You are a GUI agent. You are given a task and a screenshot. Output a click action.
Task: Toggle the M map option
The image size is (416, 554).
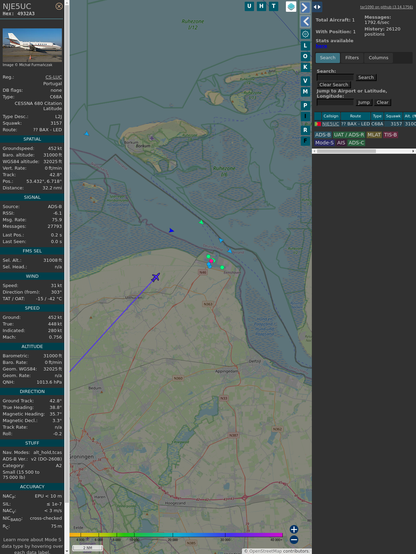[x=305, y=92]
